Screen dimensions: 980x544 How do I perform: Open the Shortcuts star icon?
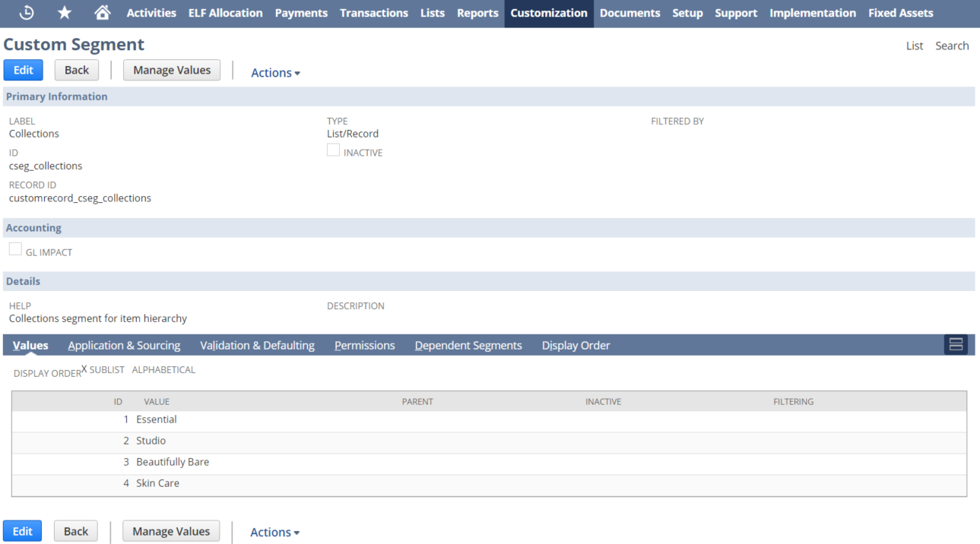65,13
